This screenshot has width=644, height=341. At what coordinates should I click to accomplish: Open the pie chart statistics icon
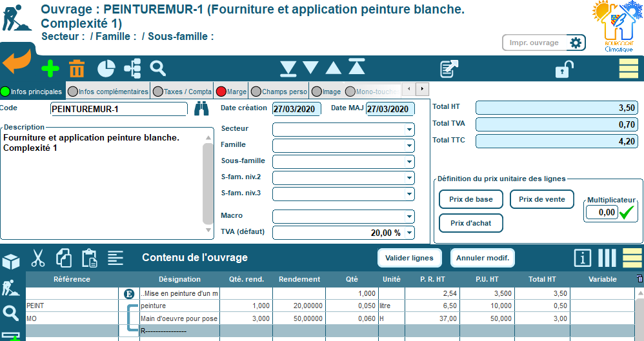(106, 68)
